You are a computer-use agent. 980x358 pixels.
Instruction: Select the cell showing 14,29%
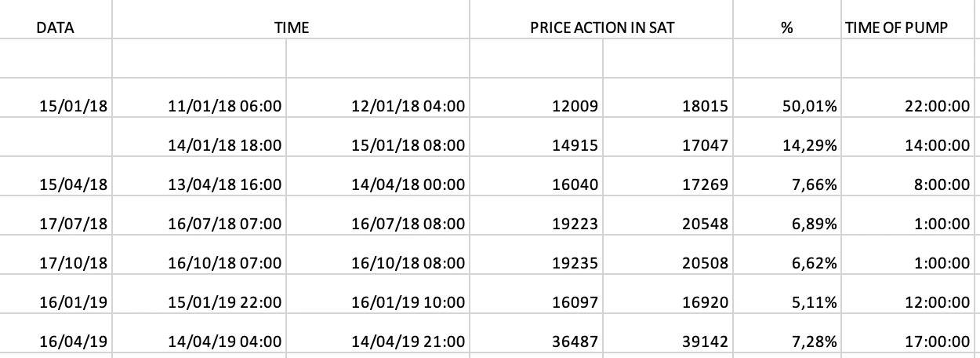coord(788,145)
